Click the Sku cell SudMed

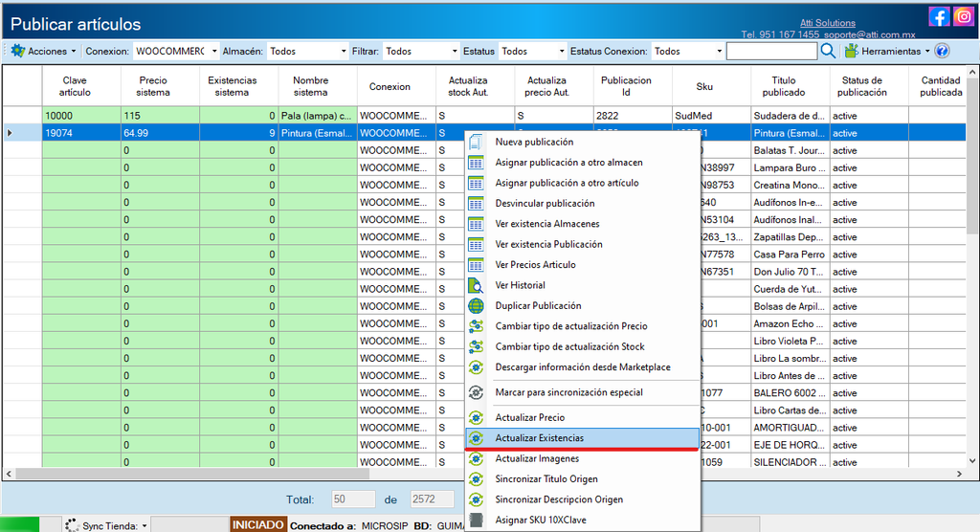click(x=711, y=116)
